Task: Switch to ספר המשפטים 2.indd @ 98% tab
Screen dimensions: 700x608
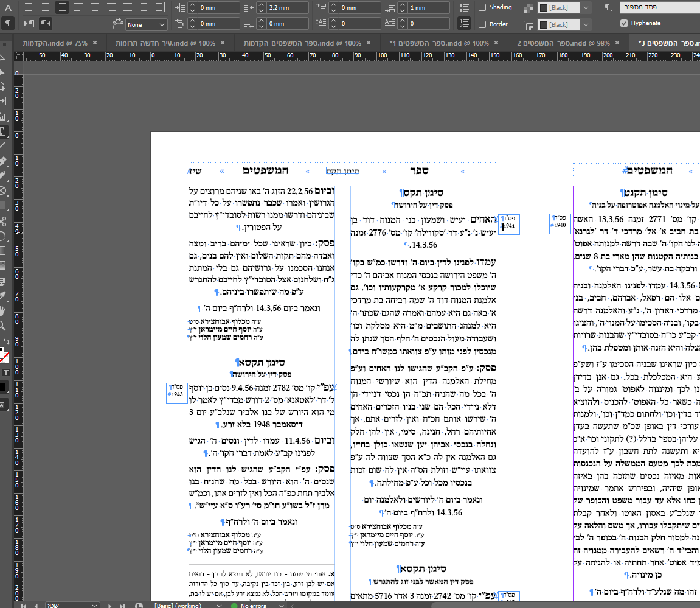Action: click(x=563, y=43)
